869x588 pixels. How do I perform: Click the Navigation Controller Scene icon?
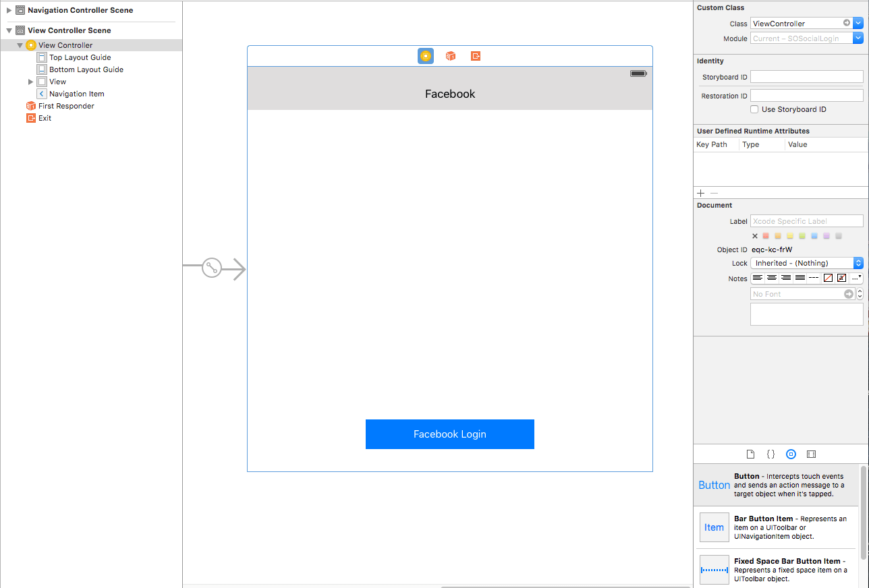[x=20, y=10]
